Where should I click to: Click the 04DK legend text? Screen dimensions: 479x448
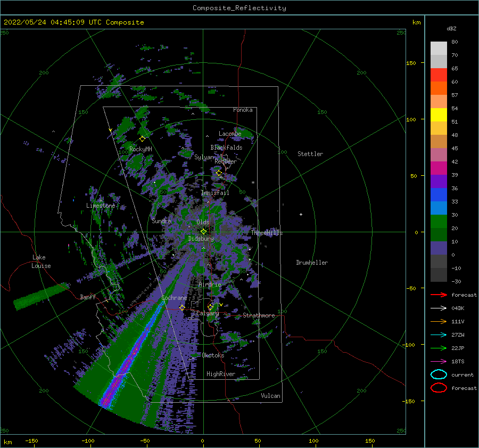pos(458,308)
